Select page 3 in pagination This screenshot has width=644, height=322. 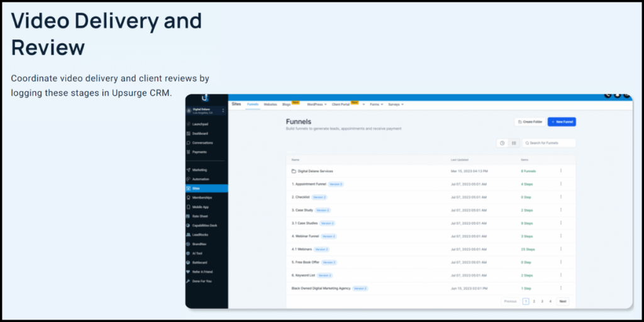[542, 301]
